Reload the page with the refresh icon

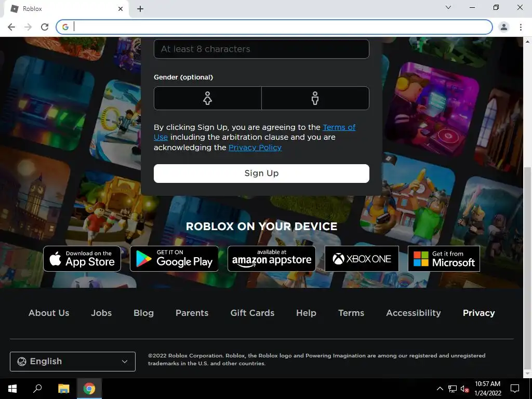[x=45, y=27]
